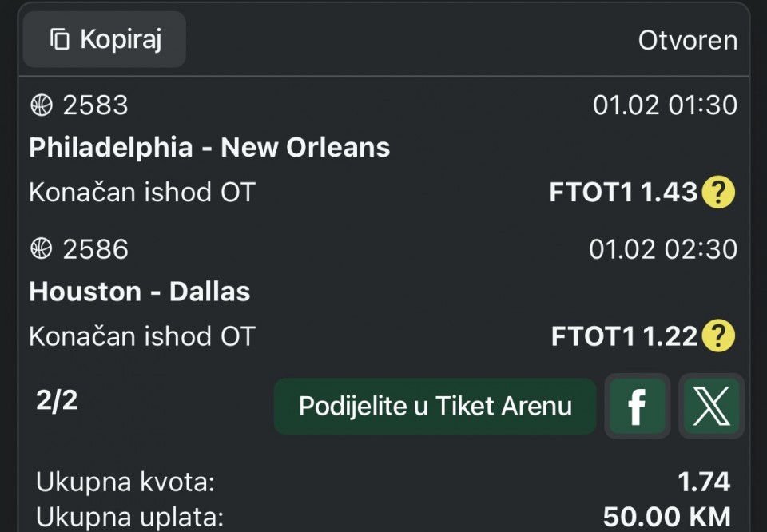This screenshot has height=532, width=767.
Task: Click the Otvoren ticket status
Action: point(687,40)
